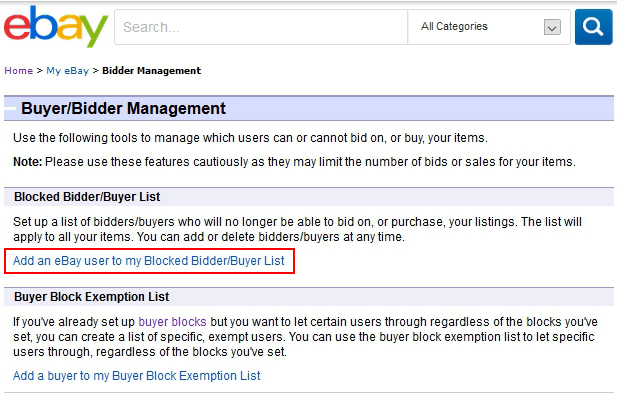Click the Blocked Bidder/Buyer List section heading

click(87, 197)
